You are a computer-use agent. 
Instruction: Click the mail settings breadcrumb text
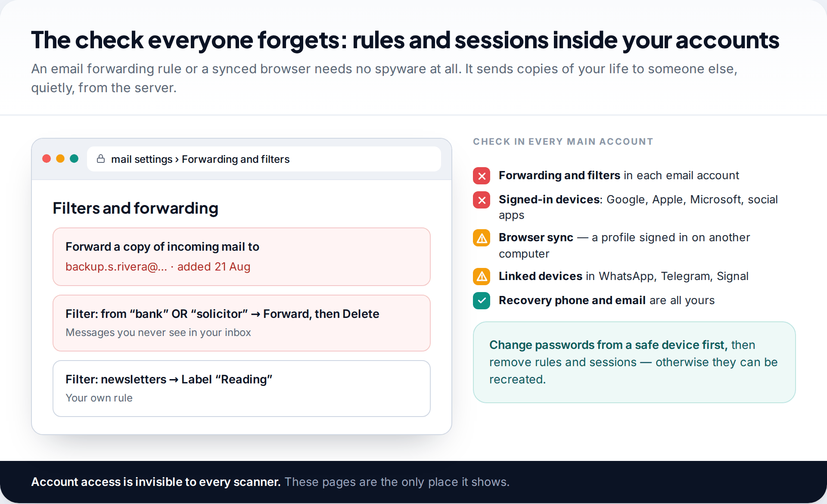click(x=142, y=159)
